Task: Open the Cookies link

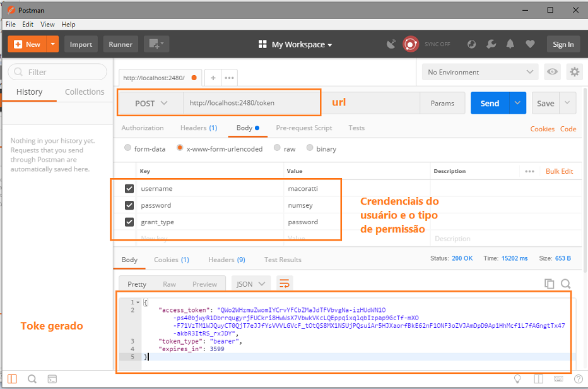Action: click(x=542, y=129)
